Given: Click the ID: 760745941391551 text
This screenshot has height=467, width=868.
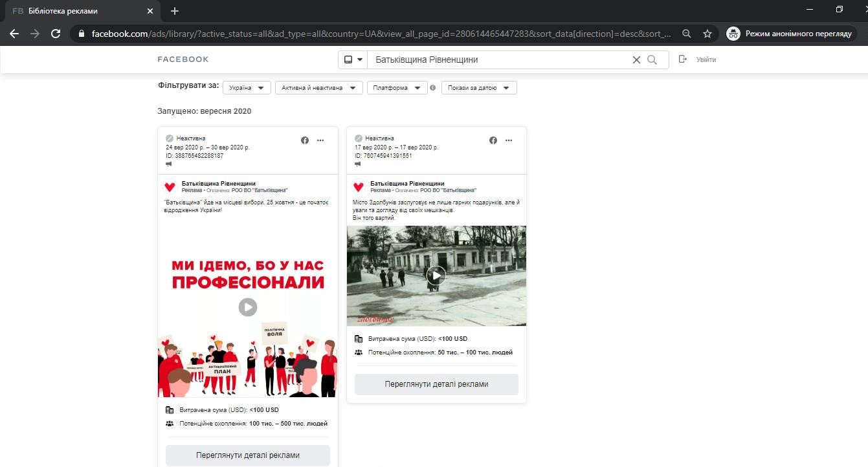Looking at the screenshot, I should (x=383, y=156).
